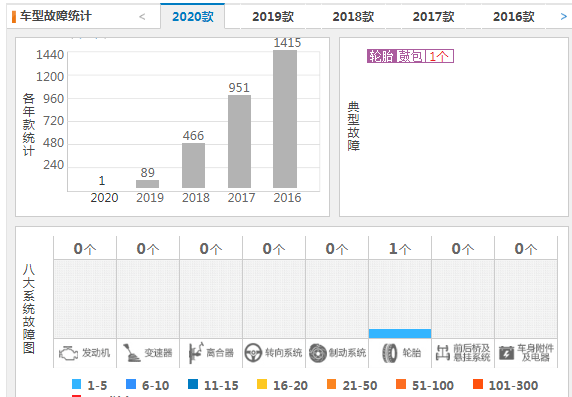572x397 pixels.
Task: Click the 2019 bar showing 89
Action: point(147,184)
